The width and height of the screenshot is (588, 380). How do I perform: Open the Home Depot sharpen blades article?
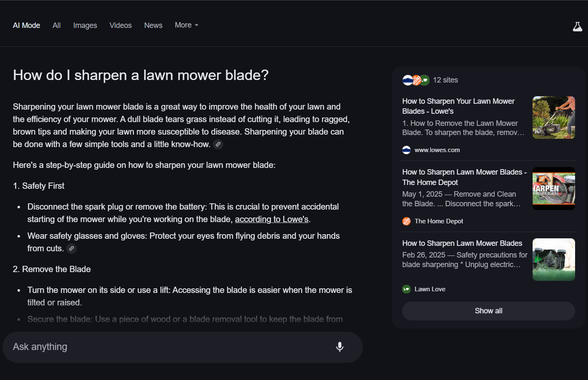pos(464,177)
